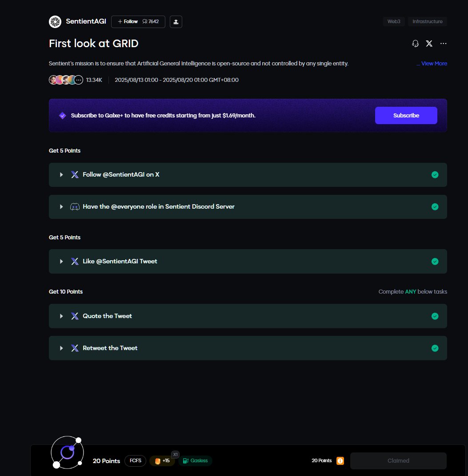Click the green checkmark on Quote the Tweet
The width and height of the screenshot is (468, 476).
click(435, 316)
